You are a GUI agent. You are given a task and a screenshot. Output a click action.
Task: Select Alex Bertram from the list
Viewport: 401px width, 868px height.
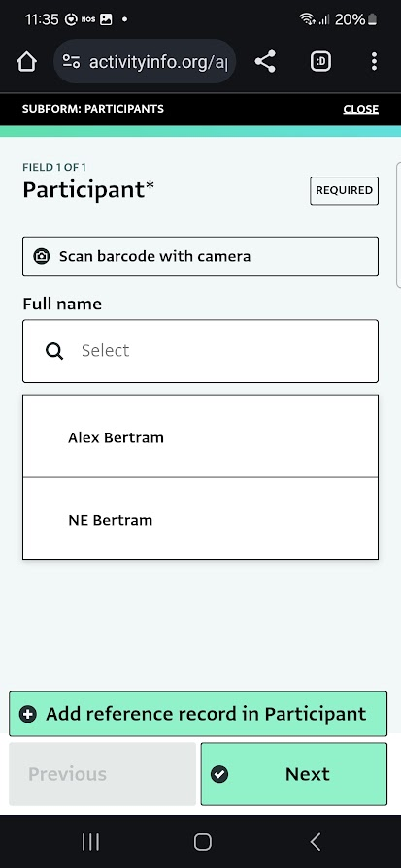200,436
